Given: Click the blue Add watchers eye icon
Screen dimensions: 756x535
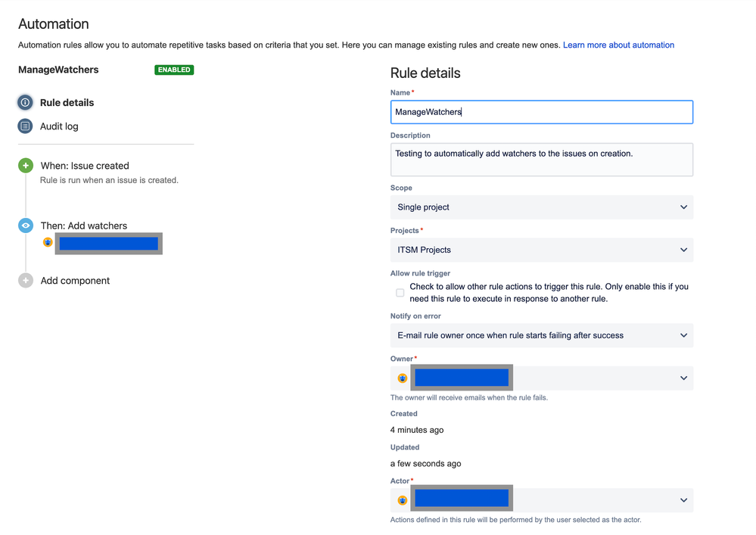Looking at the screenshot, I should click(x=26, y=226).
